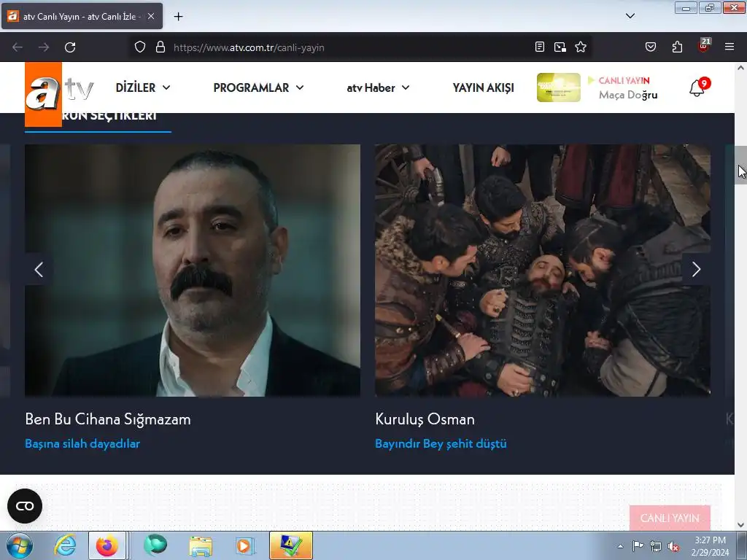Reload the current page
Viewport: 747px width, 560px height.
point(70,47)
